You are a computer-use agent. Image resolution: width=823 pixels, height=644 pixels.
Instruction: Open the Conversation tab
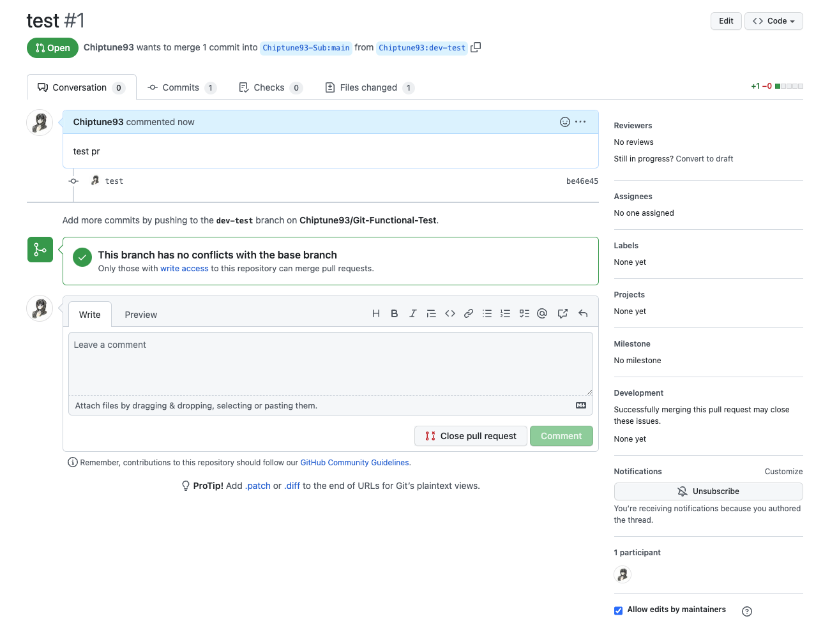81,87
